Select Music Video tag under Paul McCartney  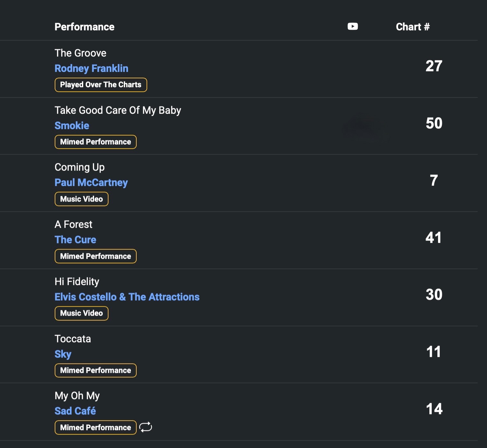81,199
